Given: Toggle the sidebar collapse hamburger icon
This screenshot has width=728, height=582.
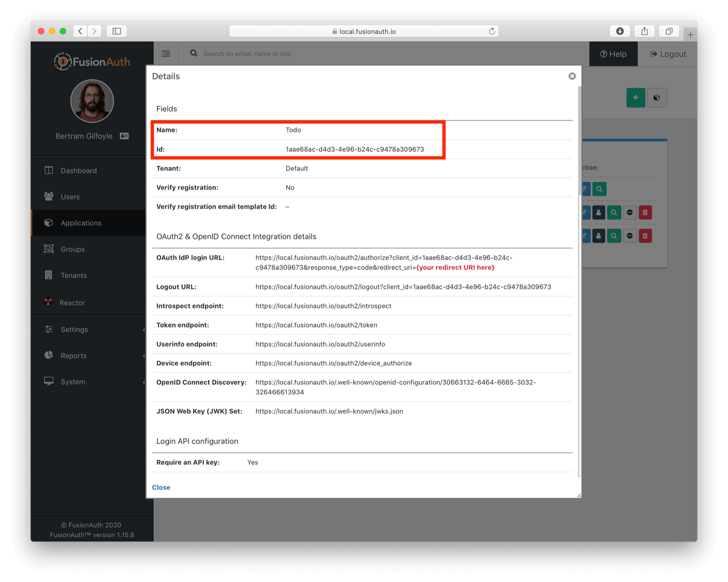Looking at the screenshot, I should tap(166, 54).
